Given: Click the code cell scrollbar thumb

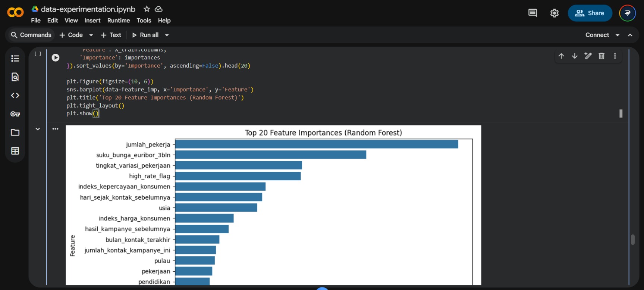Looking at the screenshot, I should pyautogui.click(x=621, y=113).
